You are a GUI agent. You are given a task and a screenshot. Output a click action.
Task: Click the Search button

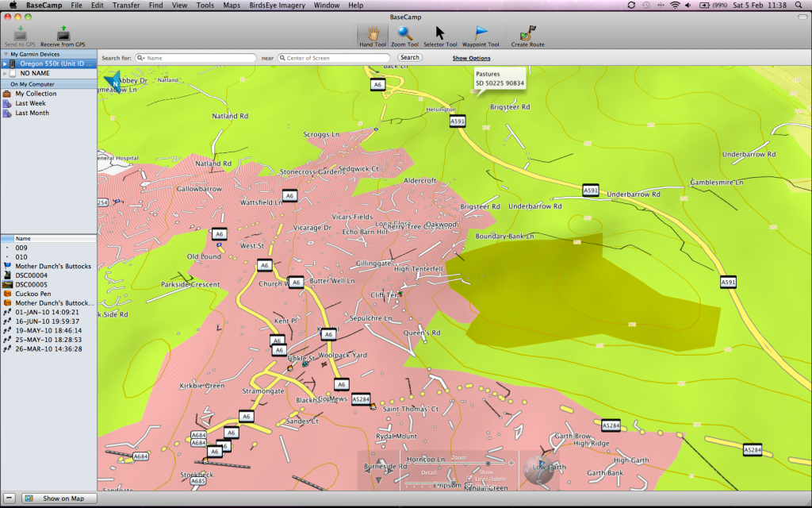[x=410, y=57]
